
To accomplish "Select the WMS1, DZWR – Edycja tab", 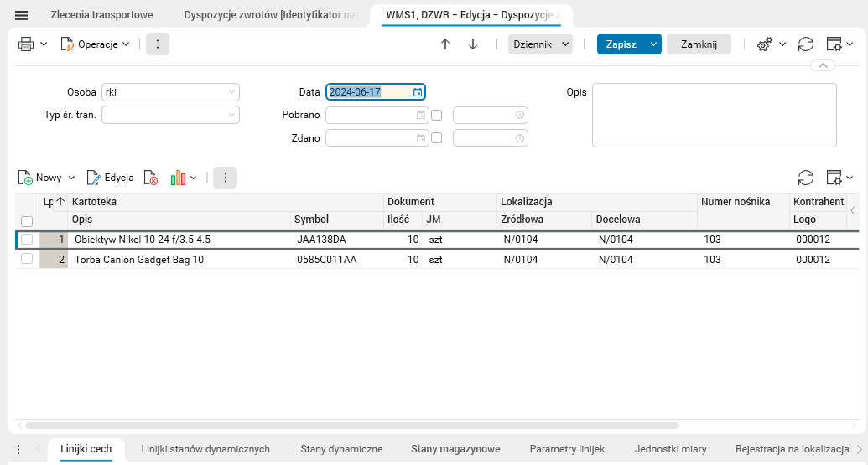I will coord(473,15).
